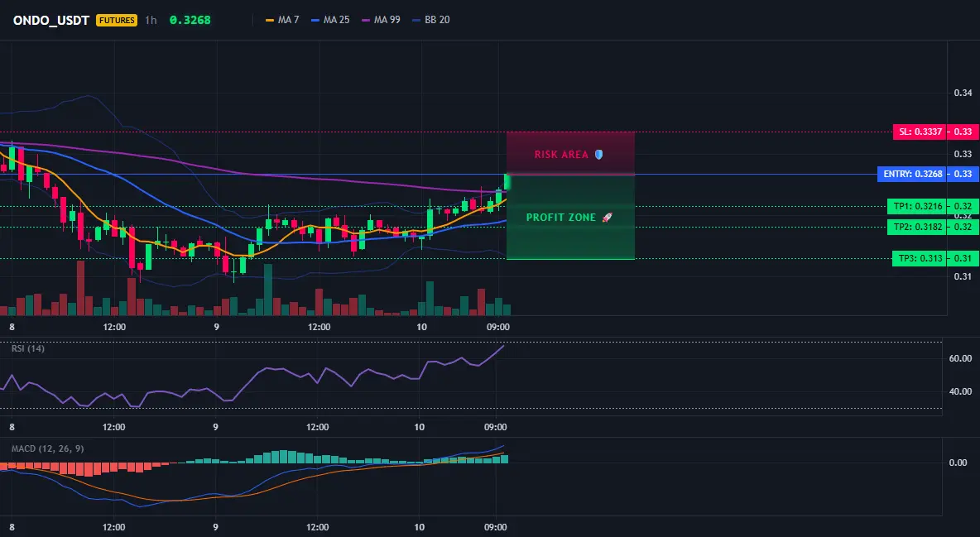This screenshot has width=980, height=537.
Task: Select the 1h timeframe label
Action: pos(151,20)
